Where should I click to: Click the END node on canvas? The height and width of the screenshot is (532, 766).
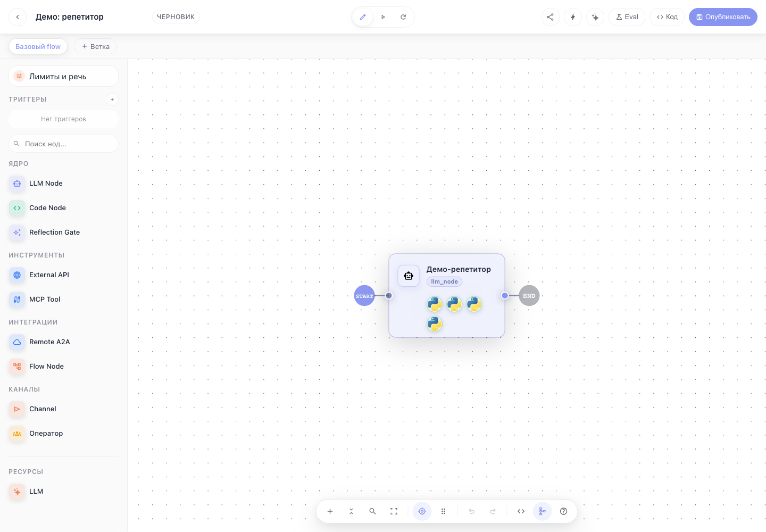[529, 296]
